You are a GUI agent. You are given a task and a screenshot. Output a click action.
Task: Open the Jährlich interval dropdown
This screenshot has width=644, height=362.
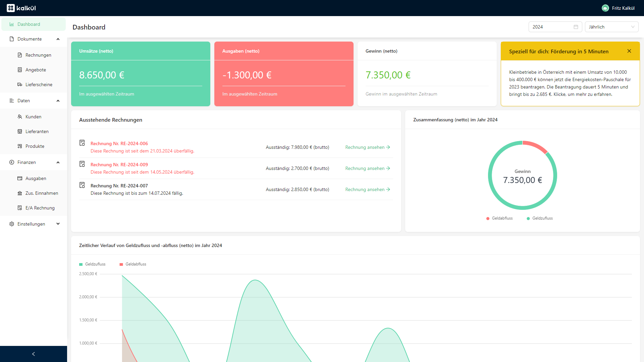pos(611,27)
